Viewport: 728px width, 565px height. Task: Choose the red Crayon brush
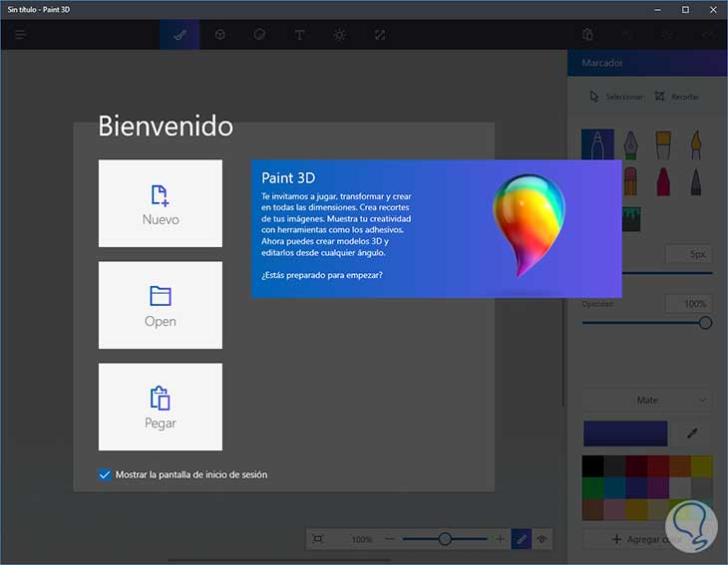click(663, 181)
